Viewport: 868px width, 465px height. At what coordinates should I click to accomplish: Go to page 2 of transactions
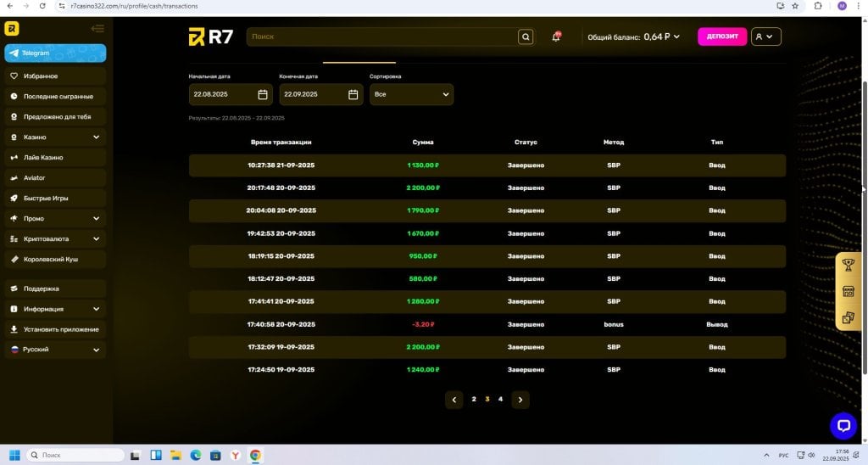(474, 399)
